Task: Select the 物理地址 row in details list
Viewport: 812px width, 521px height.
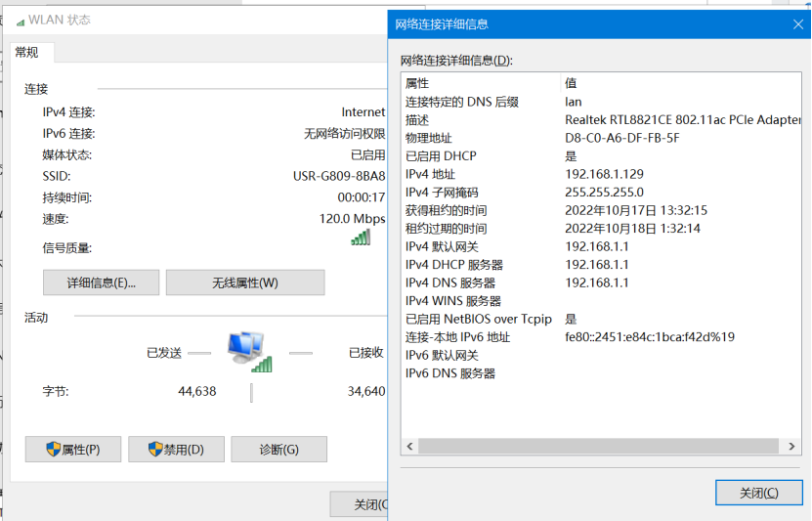Action: pyautogui.click(x=429, y=138)
